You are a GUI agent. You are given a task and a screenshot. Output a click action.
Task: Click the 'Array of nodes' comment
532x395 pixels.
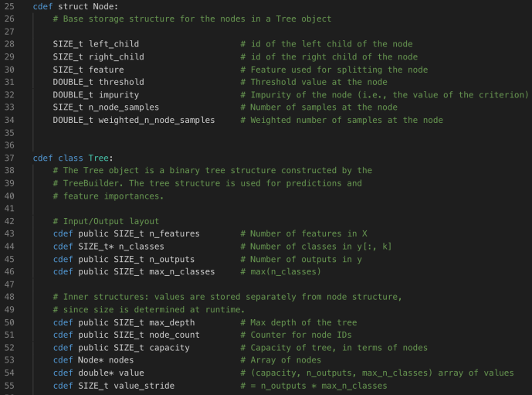(283, 360)
